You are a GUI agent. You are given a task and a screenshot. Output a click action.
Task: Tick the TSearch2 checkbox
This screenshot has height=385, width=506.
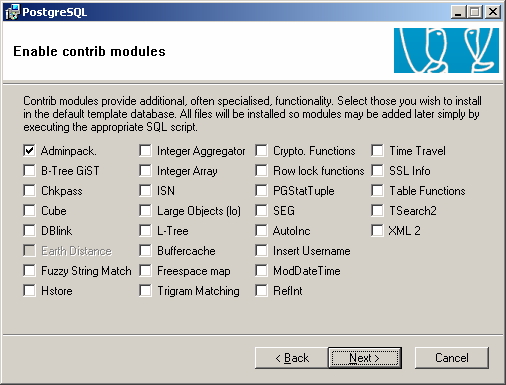click(377, 211)
